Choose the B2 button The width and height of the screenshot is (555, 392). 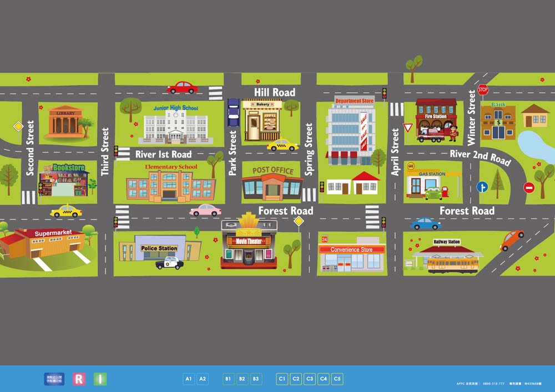(242, 379)
